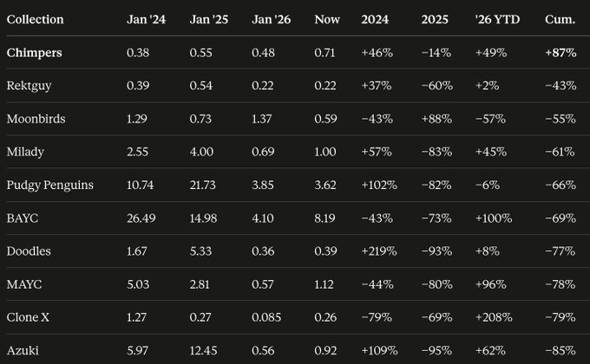Click the BAYC collection name
Screen dimensions: 590x364
coord(23,218)
